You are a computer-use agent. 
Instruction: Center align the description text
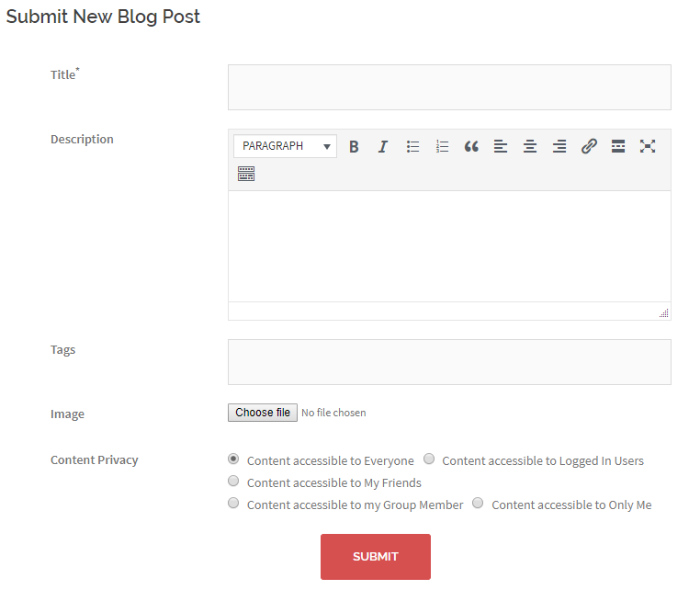click(530, 146)
